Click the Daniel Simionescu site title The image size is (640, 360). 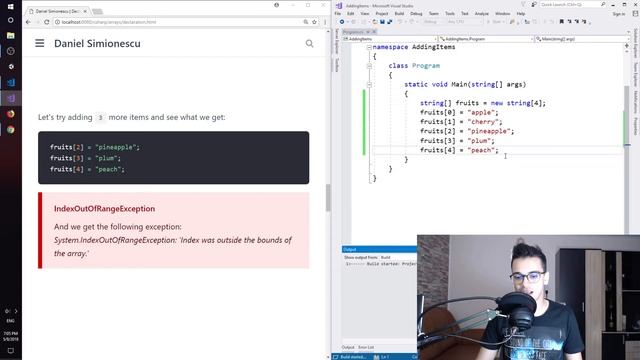coord(97,43)
